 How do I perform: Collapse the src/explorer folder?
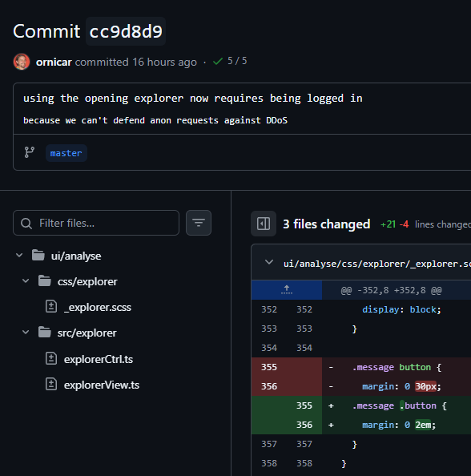point(26,333)
